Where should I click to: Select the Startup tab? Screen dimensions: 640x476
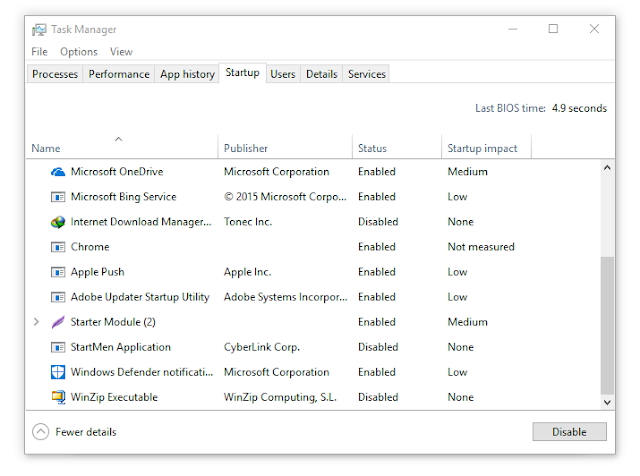[x=242, y=73]
